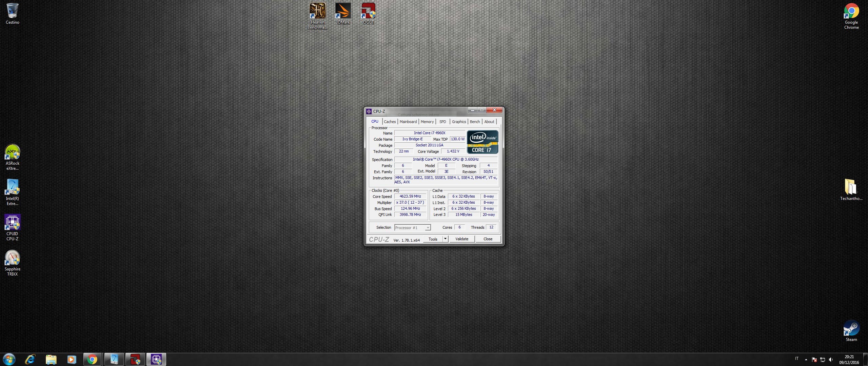Open Internet Explorer from taskbar

point(30,359)
